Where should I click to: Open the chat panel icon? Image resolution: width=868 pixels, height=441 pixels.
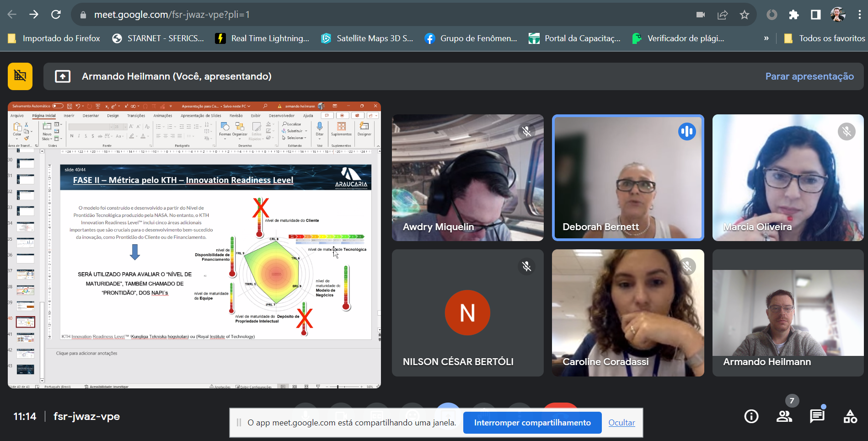pyautogui.click(x=817, y=416)
